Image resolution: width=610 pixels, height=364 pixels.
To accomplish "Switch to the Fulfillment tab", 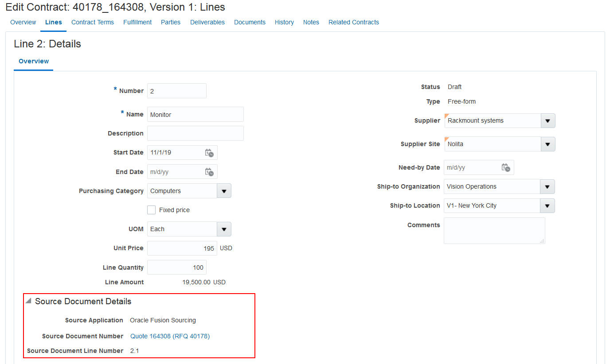I will point(137,22).
